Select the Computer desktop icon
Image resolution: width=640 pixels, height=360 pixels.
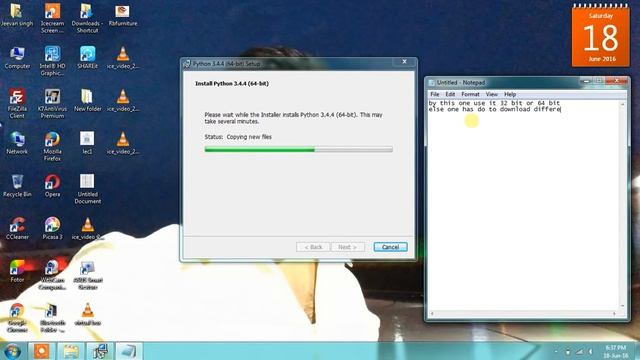[17, 58]
